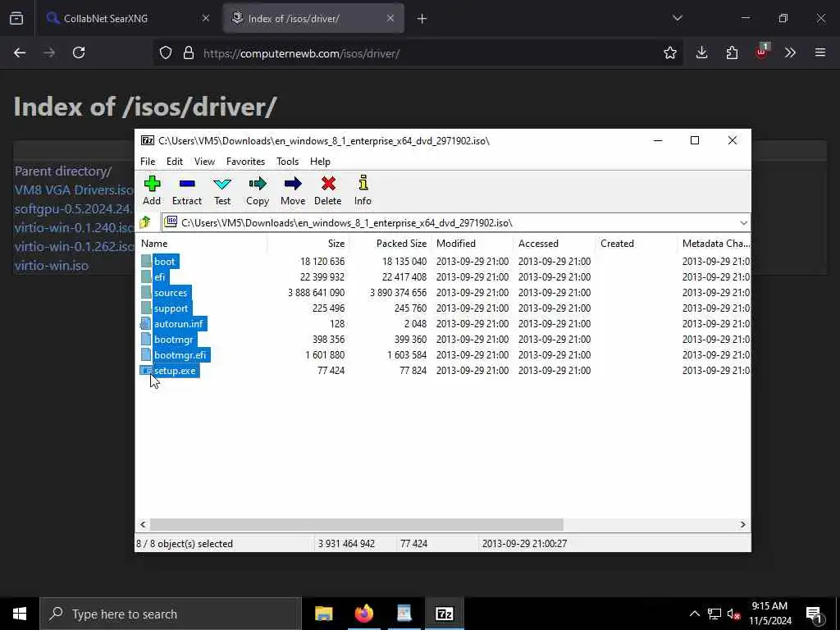
Task: Expand the 7-Zip address path dropdown
Action: (x=743, y=223)
